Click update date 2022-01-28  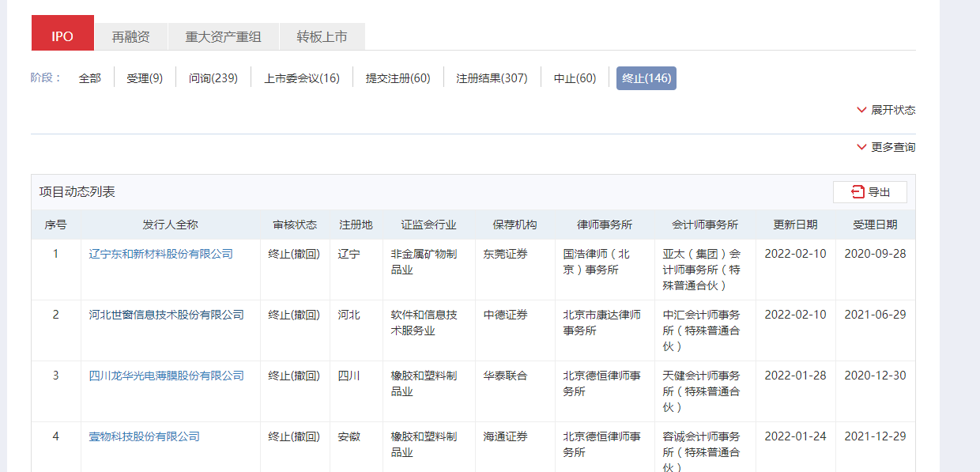[x=795, y=376]
